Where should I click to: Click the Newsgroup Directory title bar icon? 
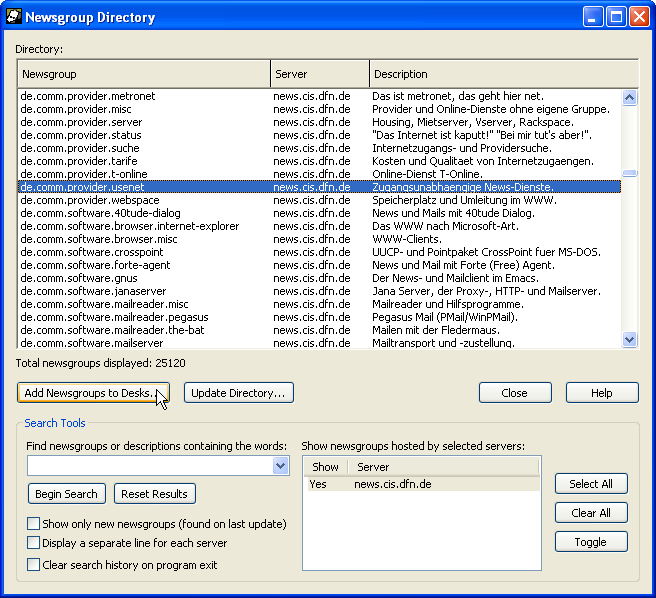click(15, 17)
